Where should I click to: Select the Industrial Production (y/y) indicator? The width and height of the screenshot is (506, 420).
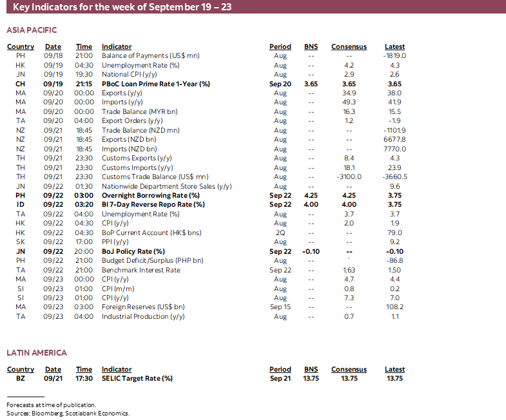(143, 316)
